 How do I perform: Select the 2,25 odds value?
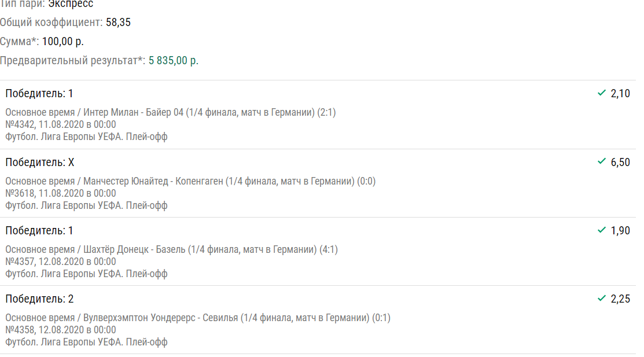(x=620, y=299)
